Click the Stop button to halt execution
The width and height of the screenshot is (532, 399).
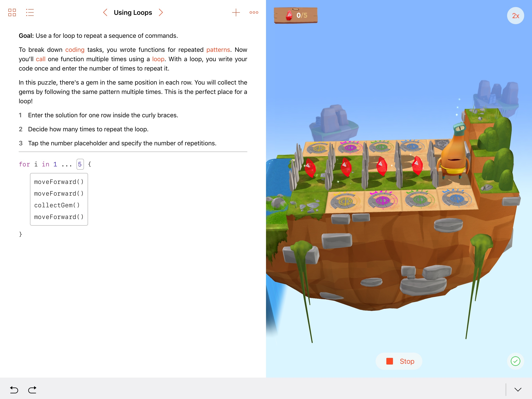(x=400, y=361)
